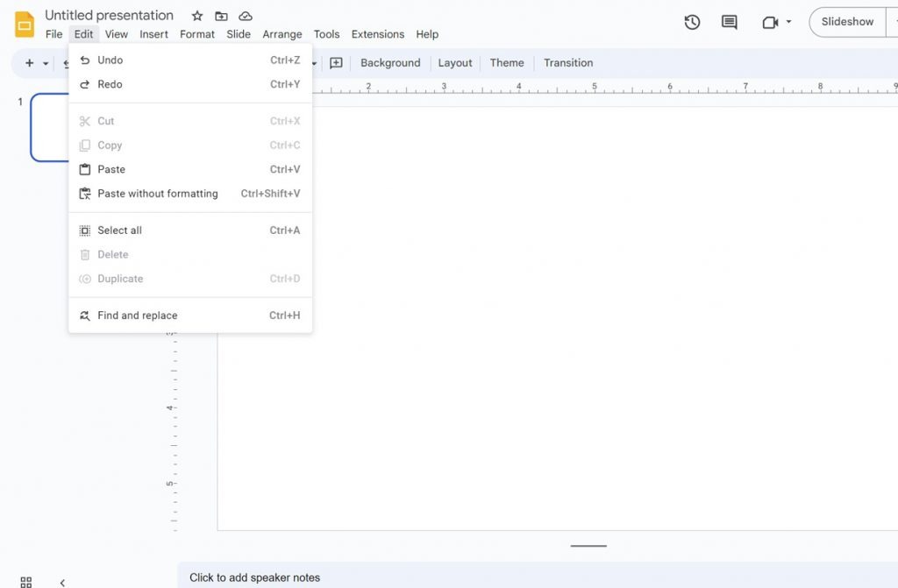This screenshot has height=588, width=898.
Task: Add a new slide with the plus icon
Action: [x=28, y=63]
